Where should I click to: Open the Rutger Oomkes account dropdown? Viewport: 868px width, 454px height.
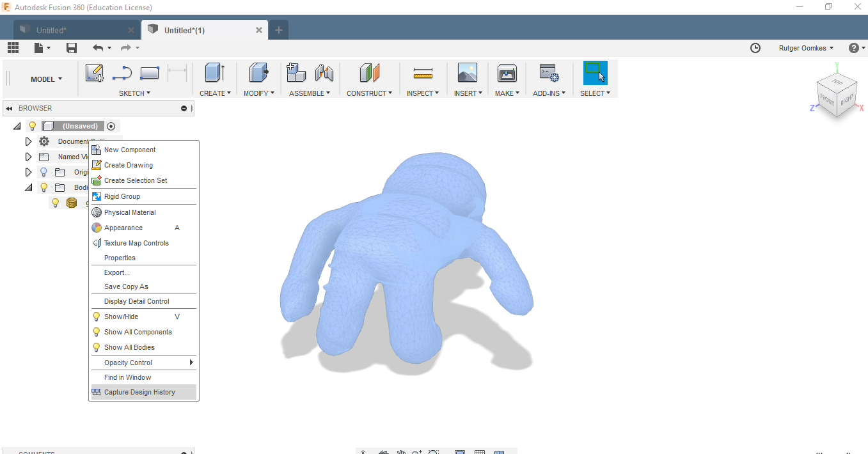pos(806,48)
